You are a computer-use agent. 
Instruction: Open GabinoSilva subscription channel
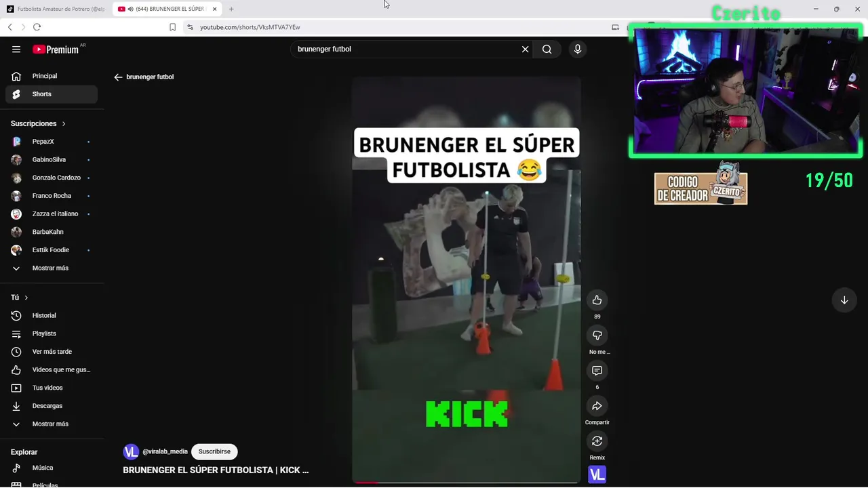coord(52,160)
